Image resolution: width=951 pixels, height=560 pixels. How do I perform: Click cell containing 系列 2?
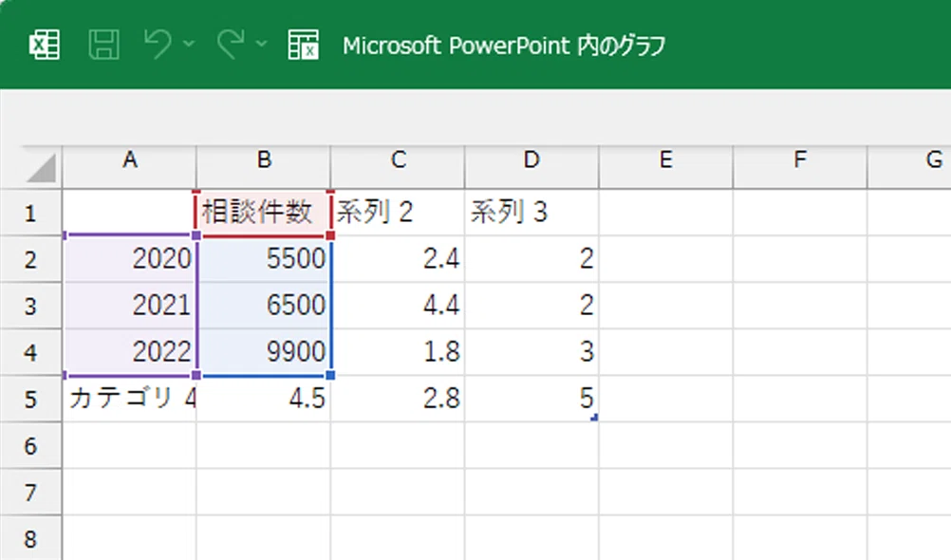(x=398, y=213)
